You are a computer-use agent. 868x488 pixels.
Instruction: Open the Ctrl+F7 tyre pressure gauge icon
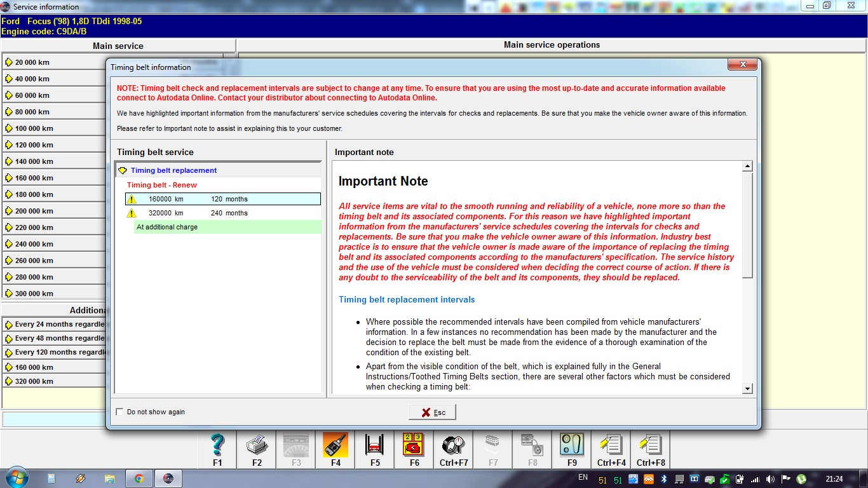pos(454,445)
